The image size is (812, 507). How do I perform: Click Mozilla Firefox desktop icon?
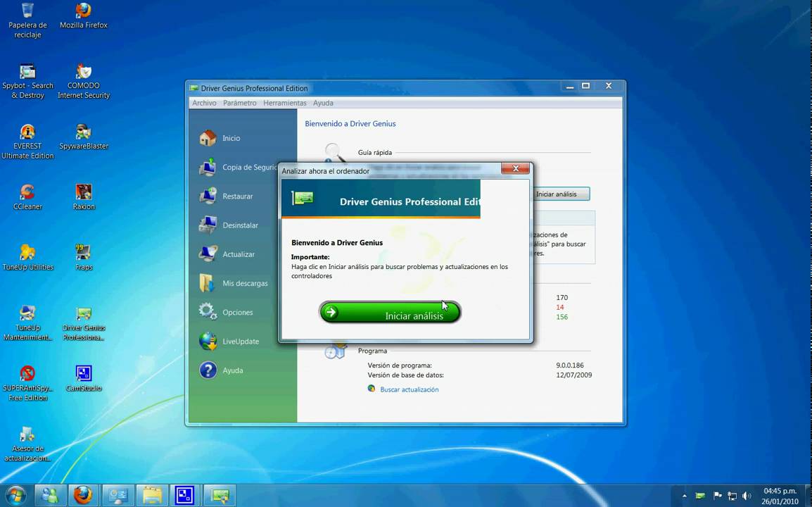pyautogui.click(x=83, y=16)
